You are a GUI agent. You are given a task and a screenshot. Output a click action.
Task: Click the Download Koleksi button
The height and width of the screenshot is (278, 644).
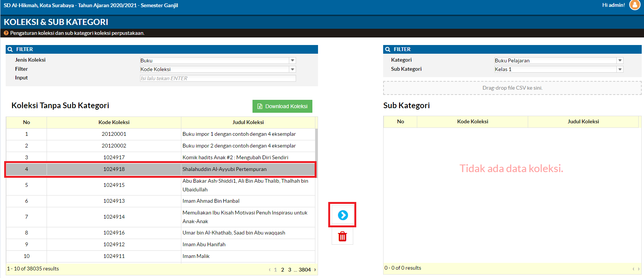(x=282, y=106)
